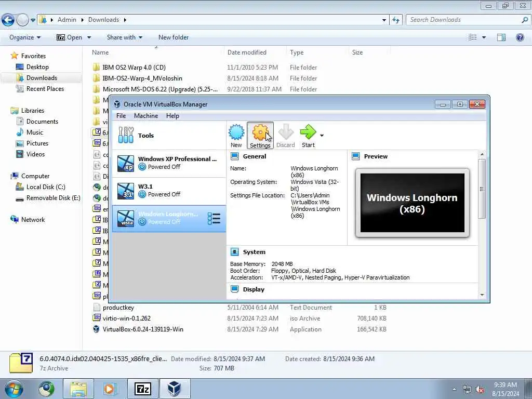Viewport: 532px width, 399px height.
Task: Select IBM-OS2-Warp-4_MVoloshin folder
Action: (x=142, y=78)
